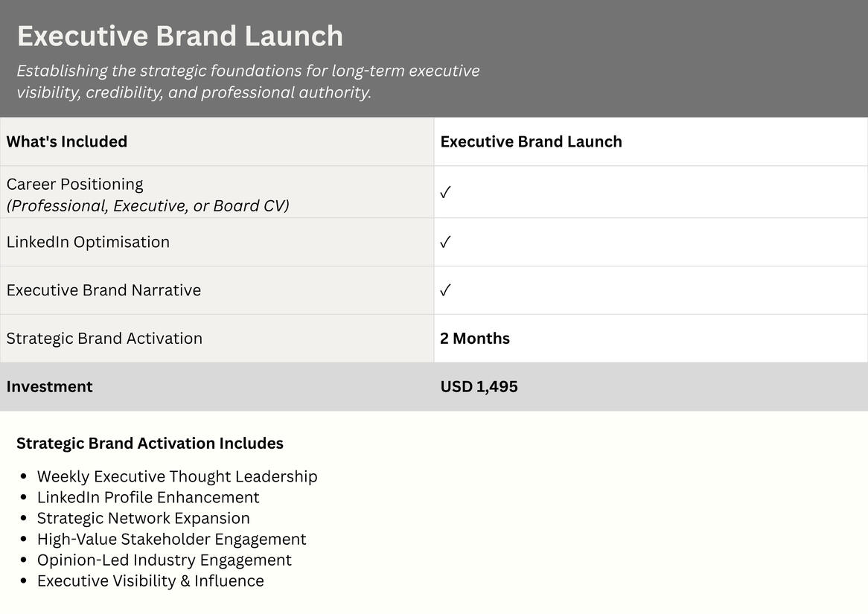868x614 pixels.
Task: Click the Executive Visibility & Influence bullet
Action: click(x=150, y=581)
